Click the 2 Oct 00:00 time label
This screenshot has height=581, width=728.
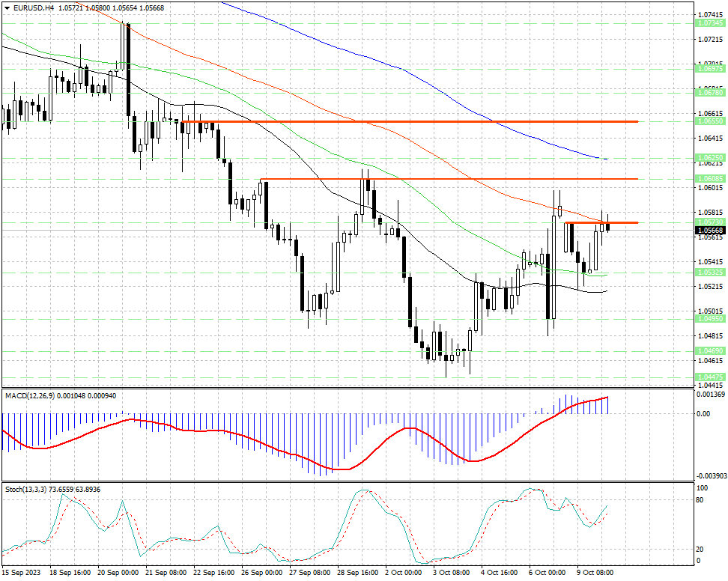pos(403,572)
